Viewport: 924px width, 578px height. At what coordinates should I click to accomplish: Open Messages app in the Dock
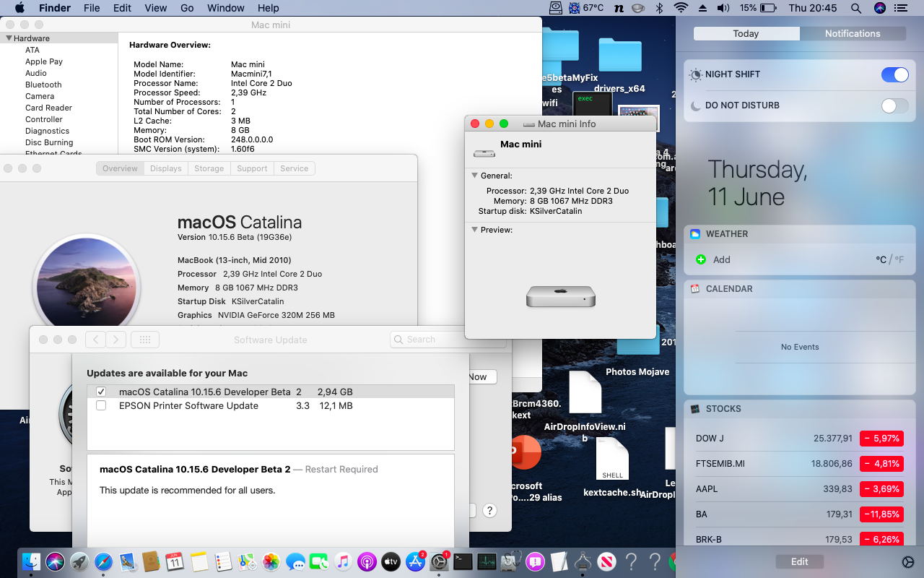pos(295,561)
